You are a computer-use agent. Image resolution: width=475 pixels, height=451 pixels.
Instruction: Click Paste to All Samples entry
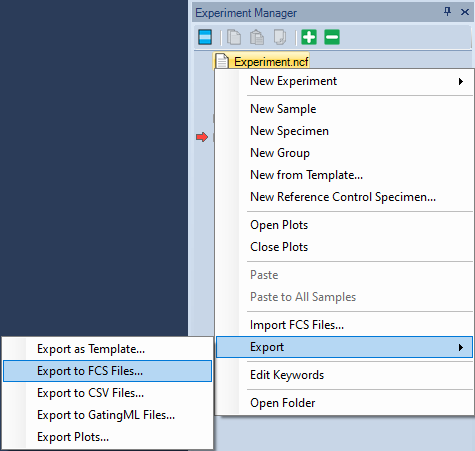[344, 297]
